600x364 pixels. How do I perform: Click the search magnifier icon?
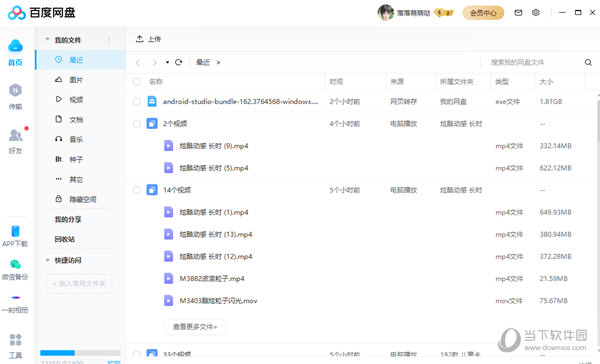[x=588, y=62]
